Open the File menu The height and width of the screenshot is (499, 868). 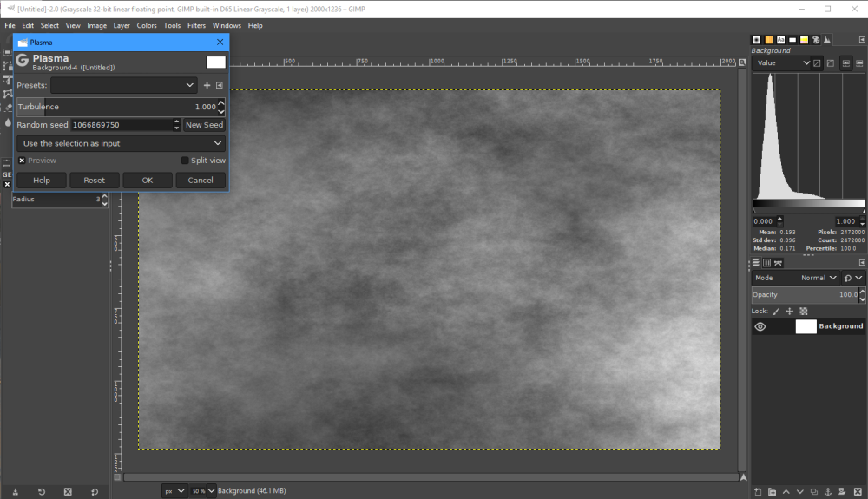pyautogui.click(x=10, y=25)
